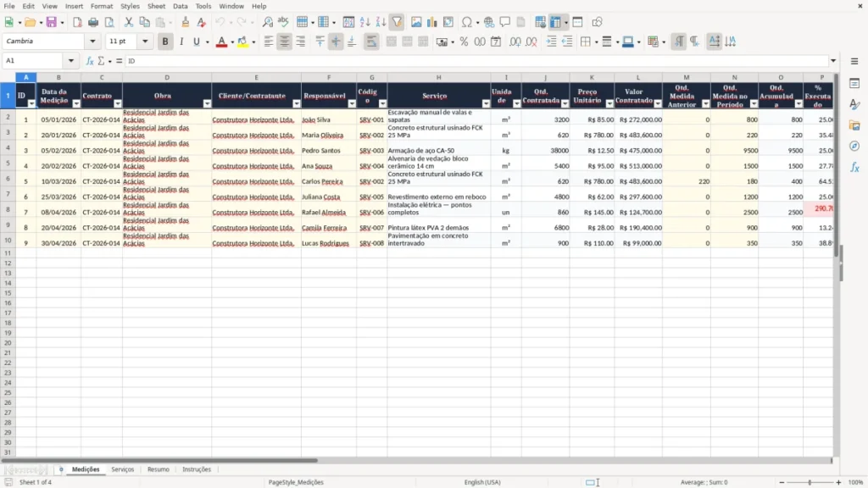Click the Save document icon

pos(52,22)
